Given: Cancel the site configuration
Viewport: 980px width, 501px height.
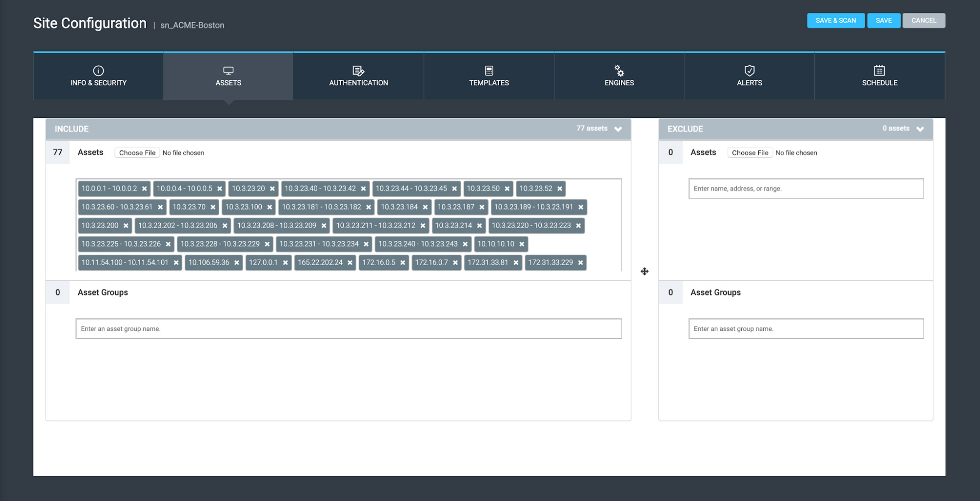Looking at the screenshot, I should 924,21.
